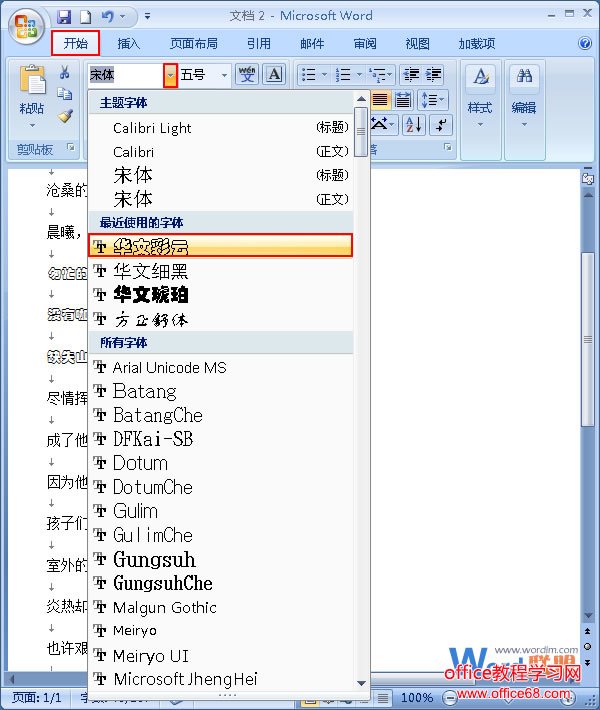Copy the selection

click(64, 94)
